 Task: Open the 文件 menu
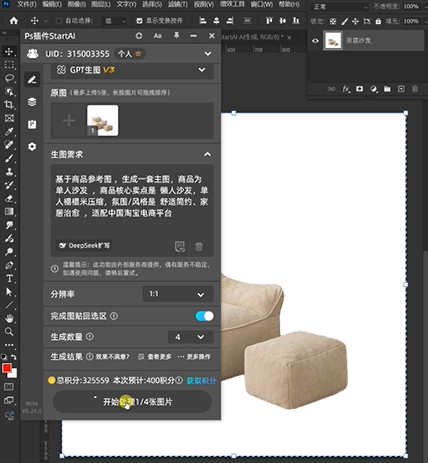tap(26, 4)
